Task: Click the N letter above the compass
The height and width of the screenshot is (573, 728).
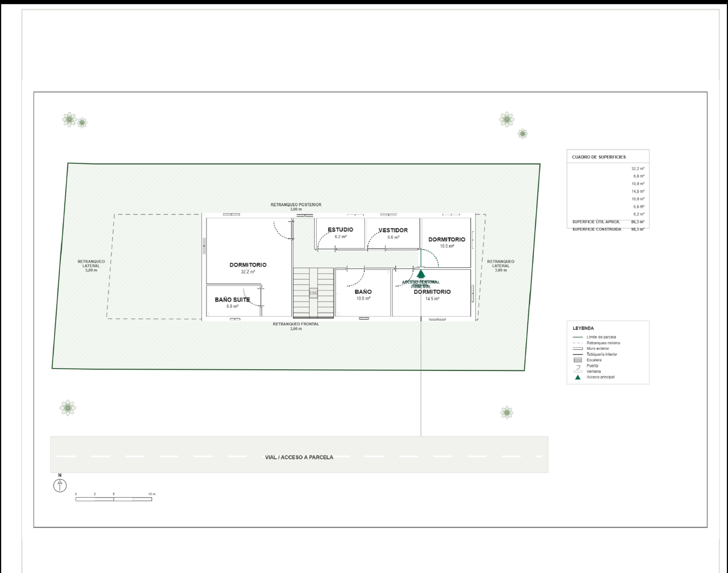Action: click(x=60, y=475)
